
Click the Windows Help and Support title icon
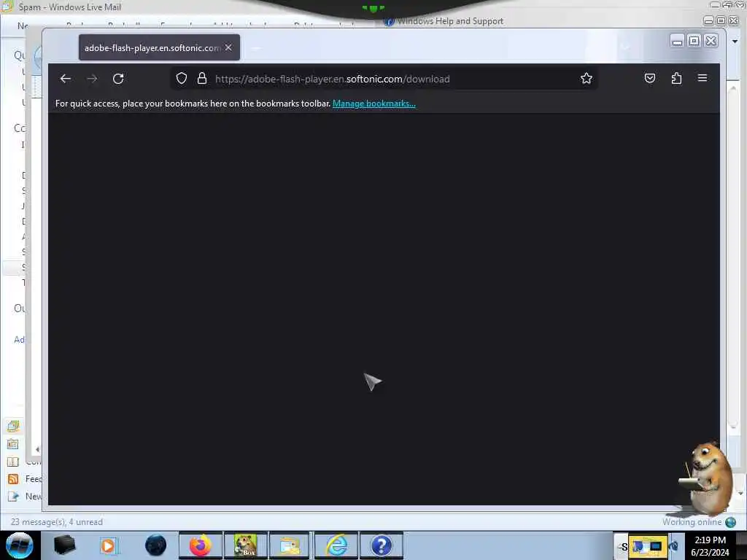389,21
